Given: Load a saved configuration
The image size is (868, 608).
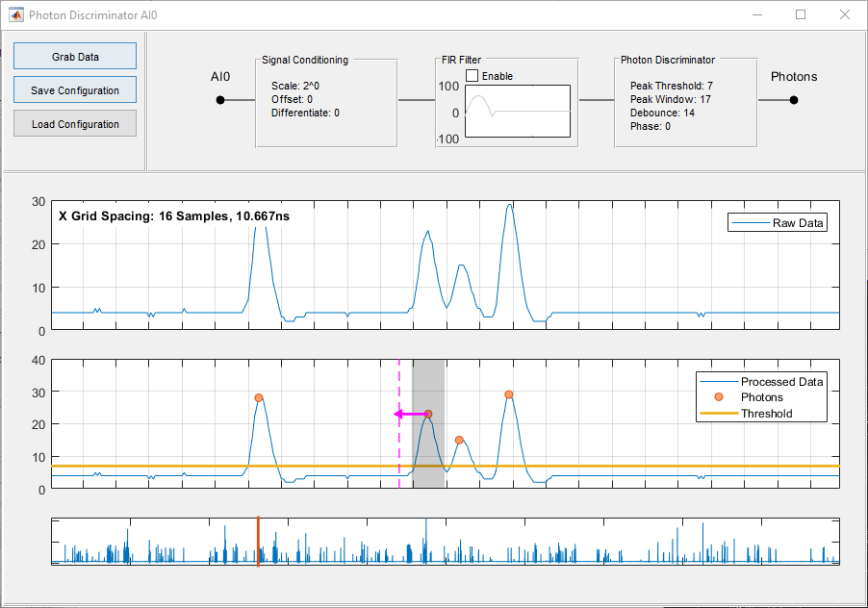Looking at the screenshot, I should click(74, 123).
